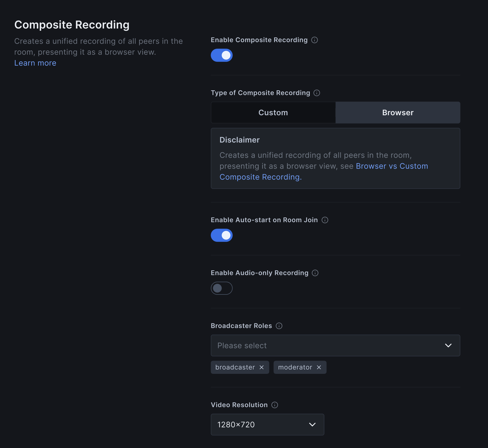Disable the Enable Composite Recording toggle
This screenshot has width=488, height=448.
(222, 55)
